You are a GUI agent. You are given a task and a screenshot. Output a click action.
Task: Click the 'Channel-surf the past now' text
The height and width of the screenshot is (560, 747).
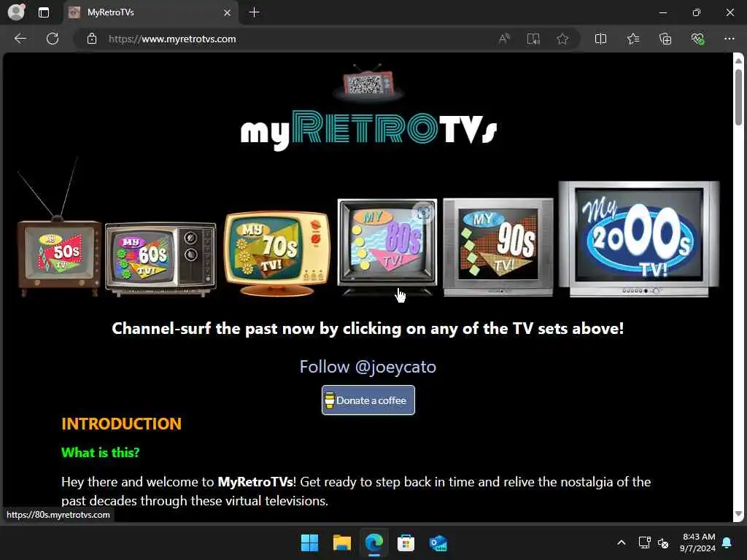(368, 328)
